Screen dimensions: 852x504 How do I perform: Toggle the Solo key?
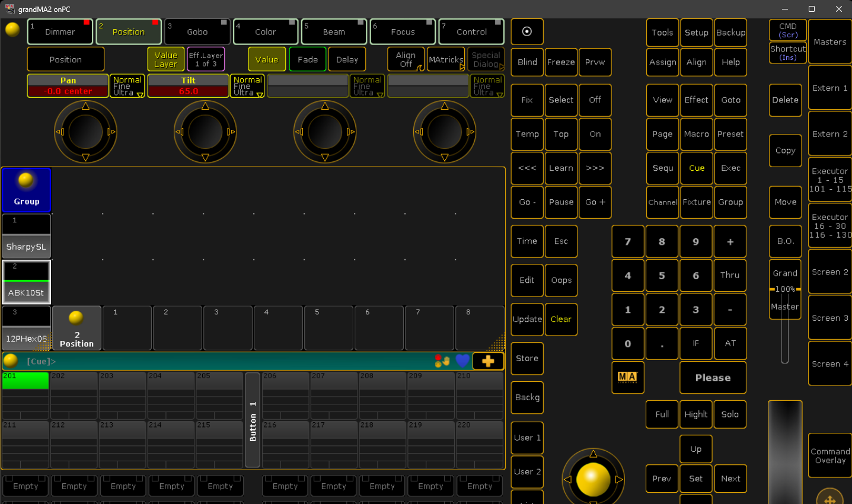(730, 414)
